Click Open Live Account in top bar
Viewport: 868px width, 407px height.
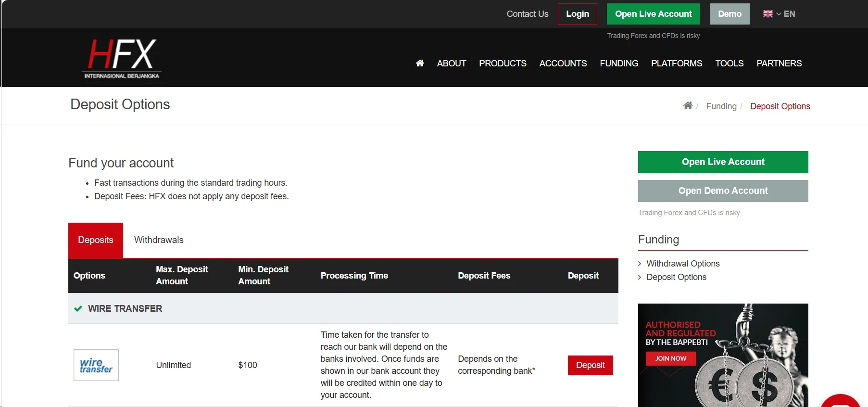click(x=654, y=14)
